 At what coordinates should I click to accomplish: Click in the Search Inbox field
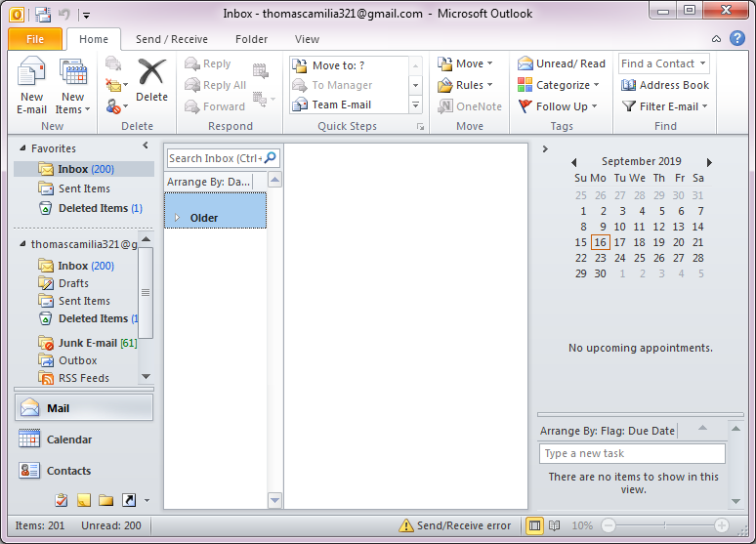215,158
